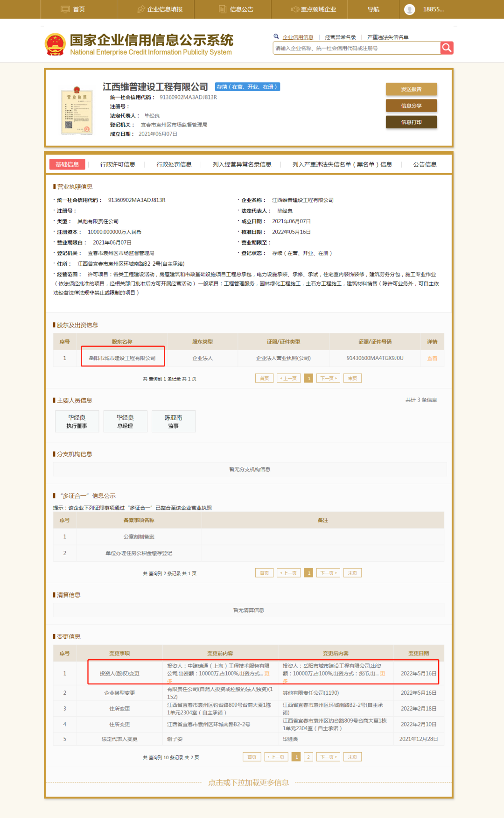504x818 pixels.
Task: Expand 更多 in the 变更后内容 investor cell
Action: pos(383,674)
